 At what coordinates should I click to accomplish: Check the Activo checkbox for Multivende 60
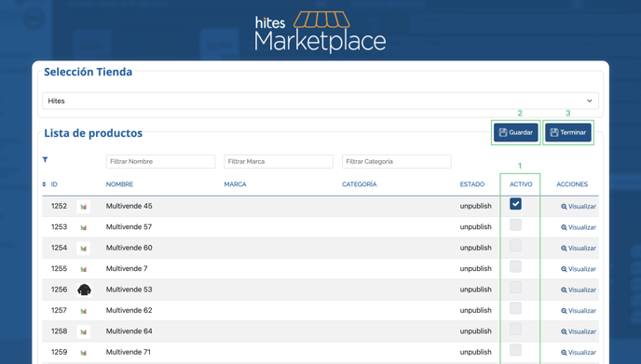[x=515, y=246]
